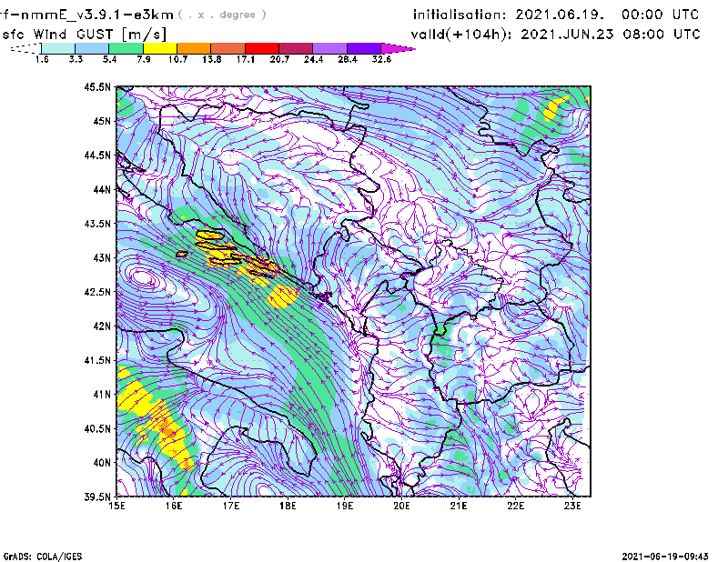Click the latitude label '42N'
The image size is (728, 562).
[x=102, y=326]
